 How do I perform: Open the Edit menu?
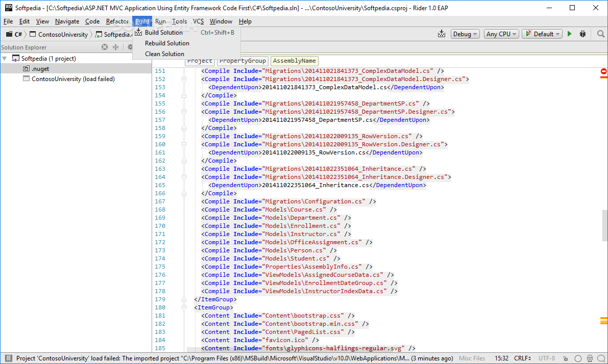point(25,21)
